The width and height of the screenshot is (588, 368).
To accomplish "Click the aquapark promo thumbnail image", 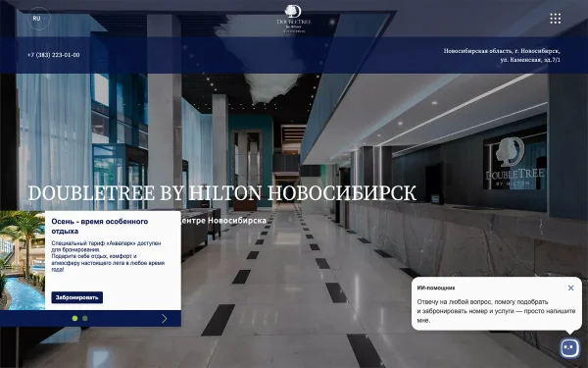I will pos(23,260).
